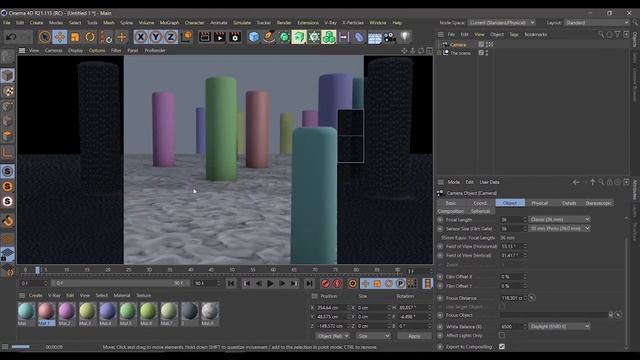Open the viewport Display menu

75,51
